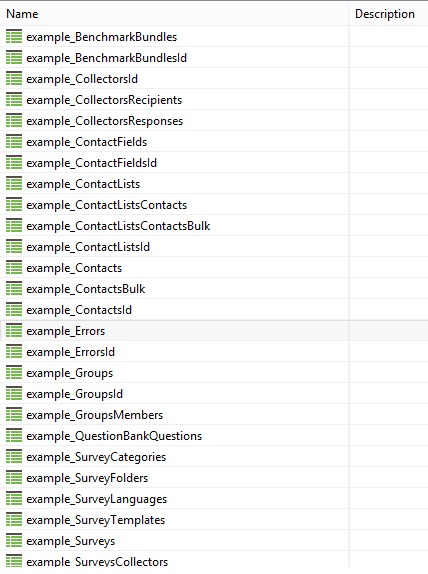
Task: Click the table icon next to example_GroupsMembers
Action: coord(14,415)
